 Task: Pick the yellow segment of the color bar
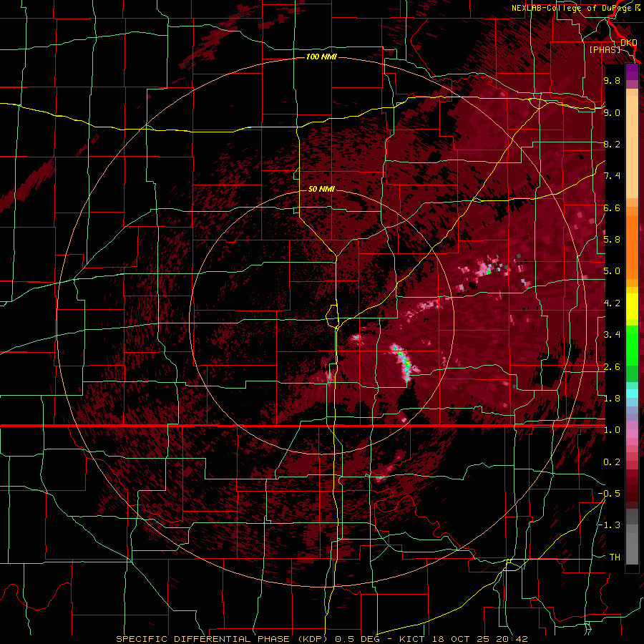[x=632, y=306]
